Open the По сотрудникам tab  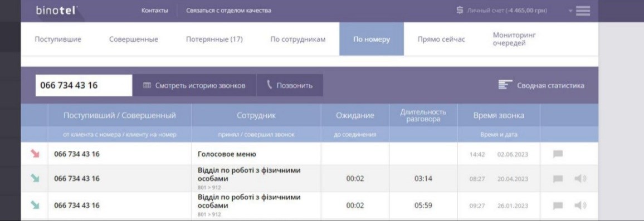(298, 40)
